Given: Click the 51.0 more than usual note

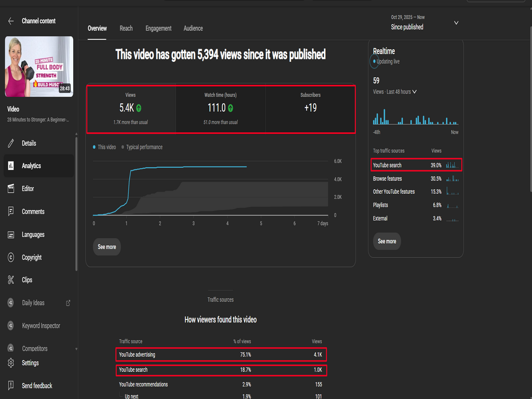Looking at the screenshot, I should pyautogui.click(x=220, y=122).
